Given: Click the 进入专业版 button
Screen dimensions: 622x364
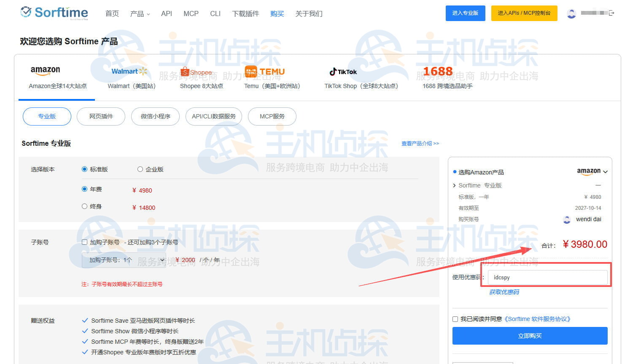Looking at the screenshot, I should [x=466, y=13].
